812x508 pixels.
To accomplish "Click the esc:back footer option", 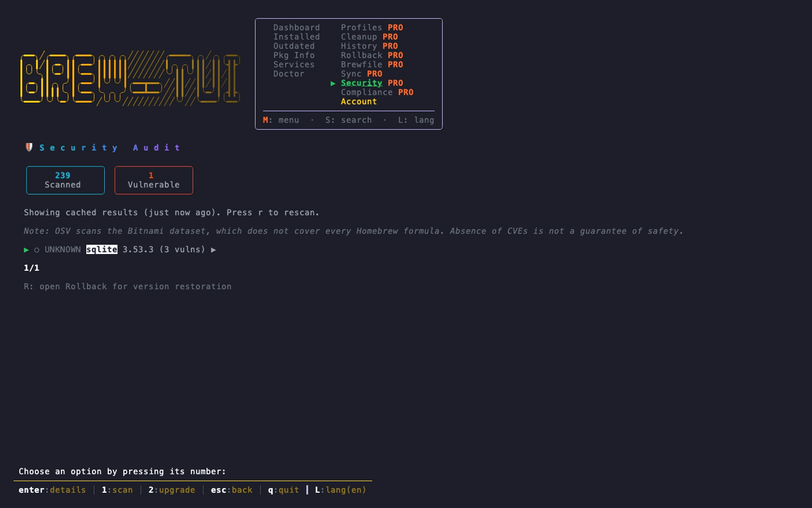I will pos(232,490).
